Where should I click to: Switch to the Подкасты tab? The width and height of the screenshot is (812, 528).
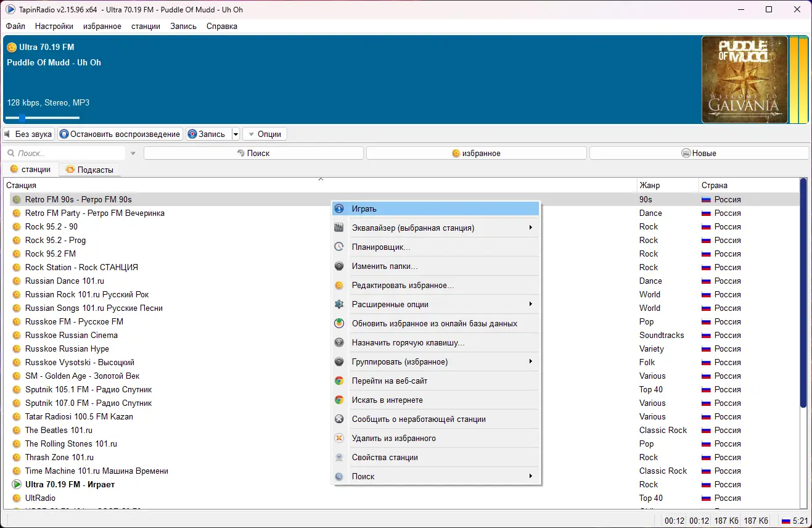89,170
